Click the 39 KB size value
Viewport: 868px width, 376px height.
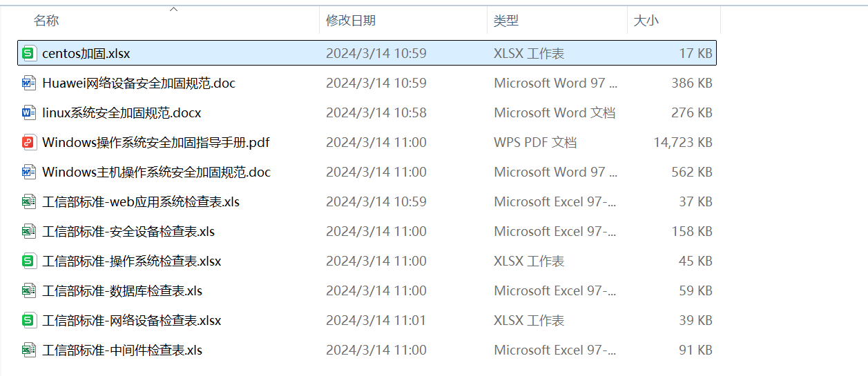point(696,320)
